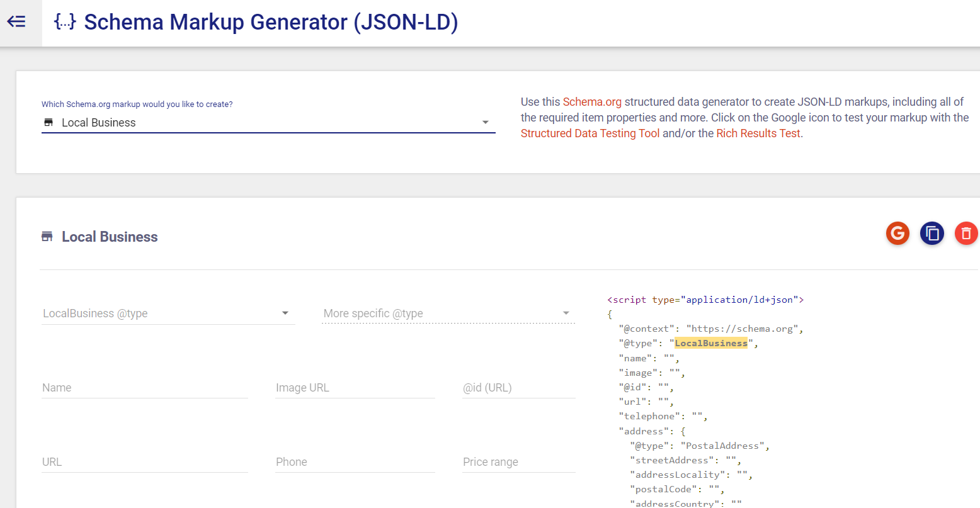Expand the More specific @type dropdown
The height and width of the screenshot is (508, 980).
click(448, 313)
